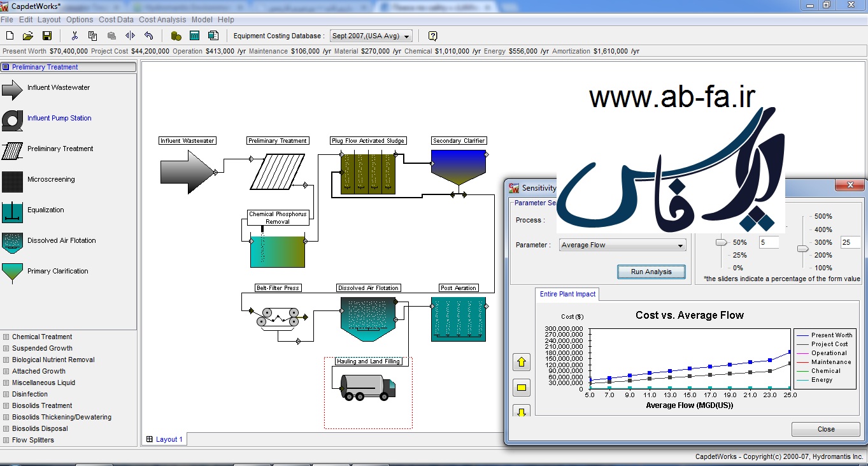Image resolution: width=868 pixels, height=466 pixels.
Task: Select the Microscreening palette icon
Action: coord(12,182)
